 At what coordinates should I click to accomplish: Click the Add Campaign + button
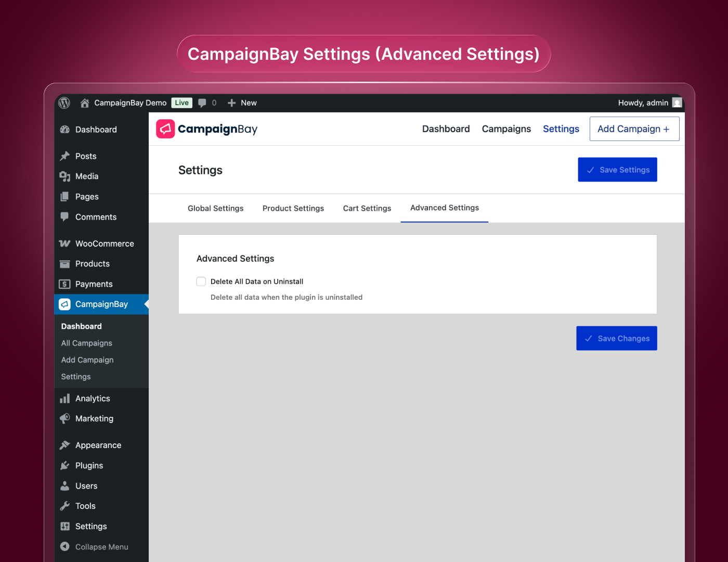click(x=634, y=129)
